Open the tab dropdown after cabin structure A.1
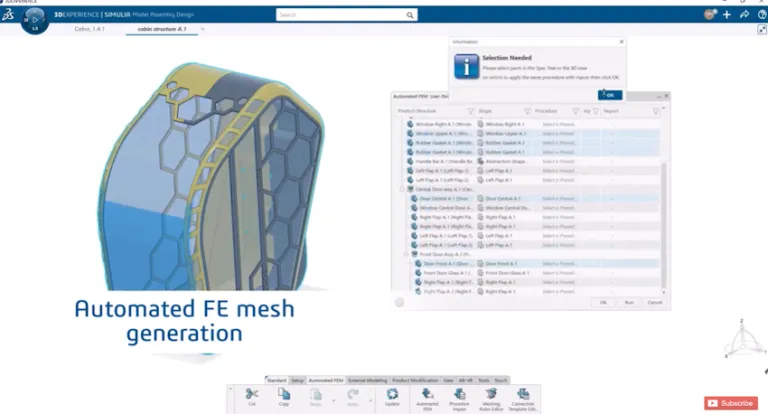 [x=202, y=29]
